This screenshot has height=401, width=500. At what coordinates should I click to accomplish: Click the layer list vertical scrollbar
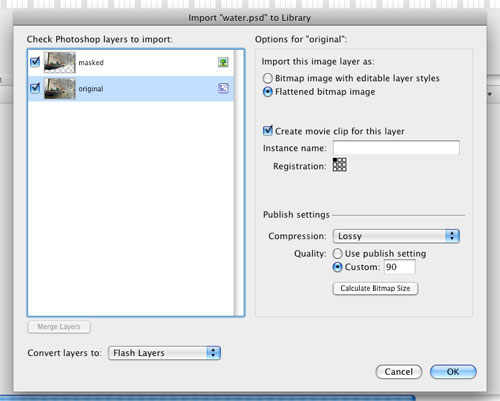tap(239, 183)
